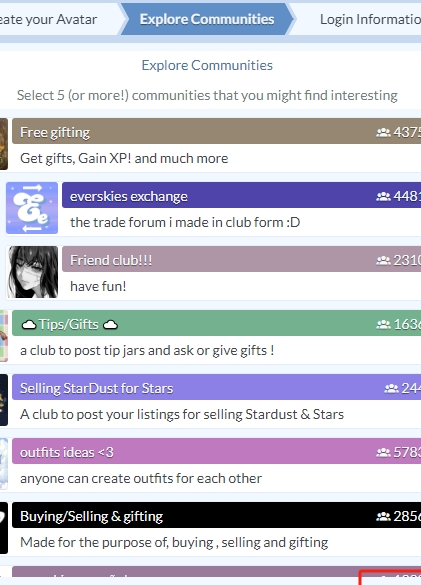421x585 pixels.
Task: Click members icon on Friend club header
Action: pos(383,260)
